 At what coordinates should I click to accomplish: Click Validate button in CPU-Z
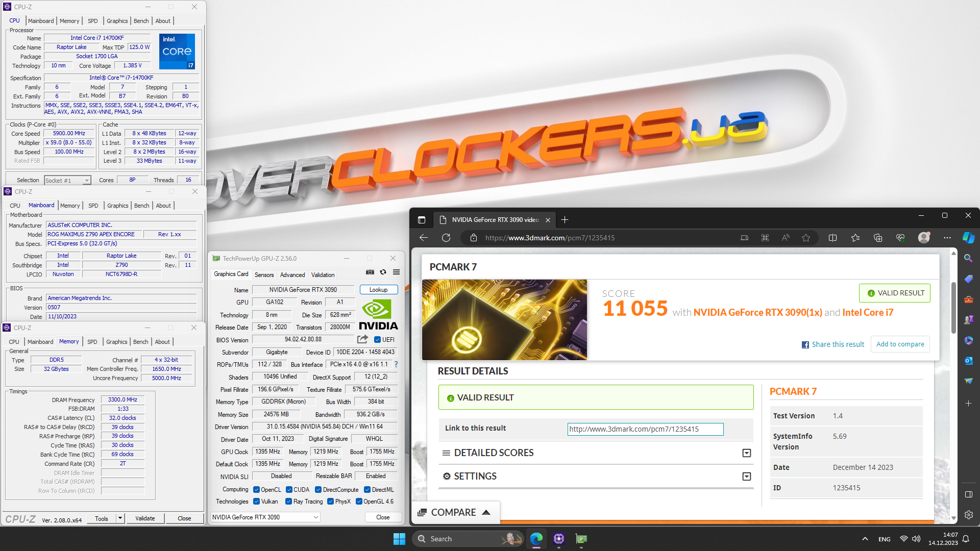(145, 518)
